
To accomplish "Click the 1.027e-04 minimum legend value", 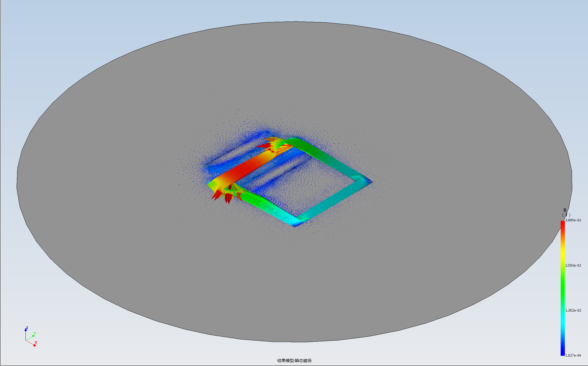I will pyautogui.click(x=573, y=356).
